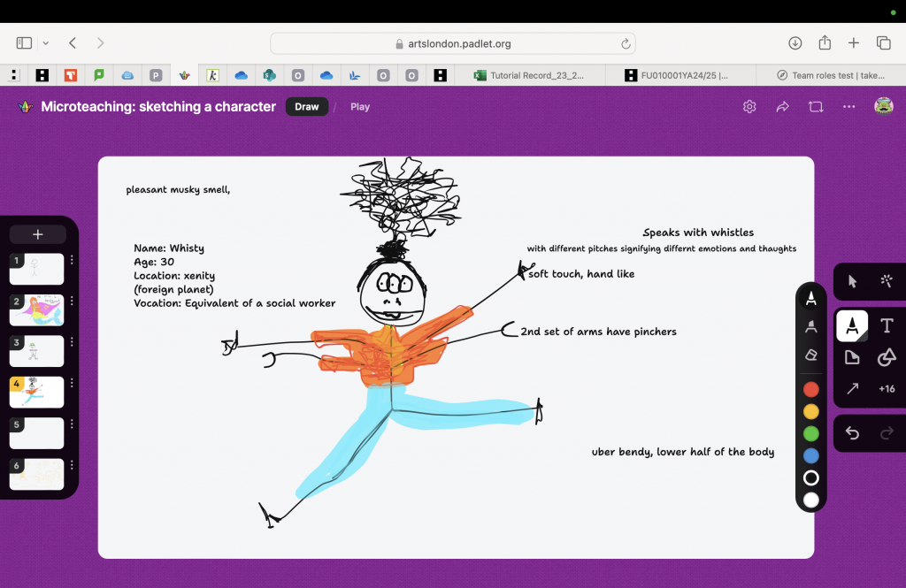The width and height of the screenshot is (906, 588).
Task: Open the mermaid drawing thumbnail
Action: pyautogui.click(x=37, y=310)
